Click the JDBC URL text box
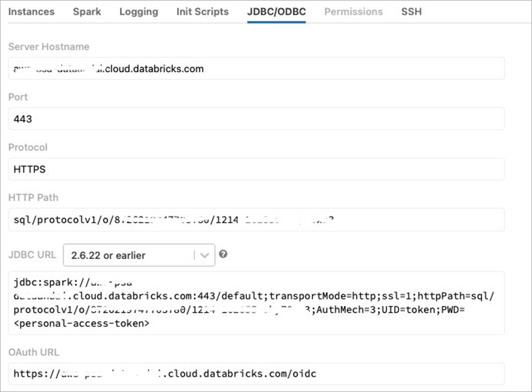The height and width of the screenshot is (392, 532). (x=256, y=303)
